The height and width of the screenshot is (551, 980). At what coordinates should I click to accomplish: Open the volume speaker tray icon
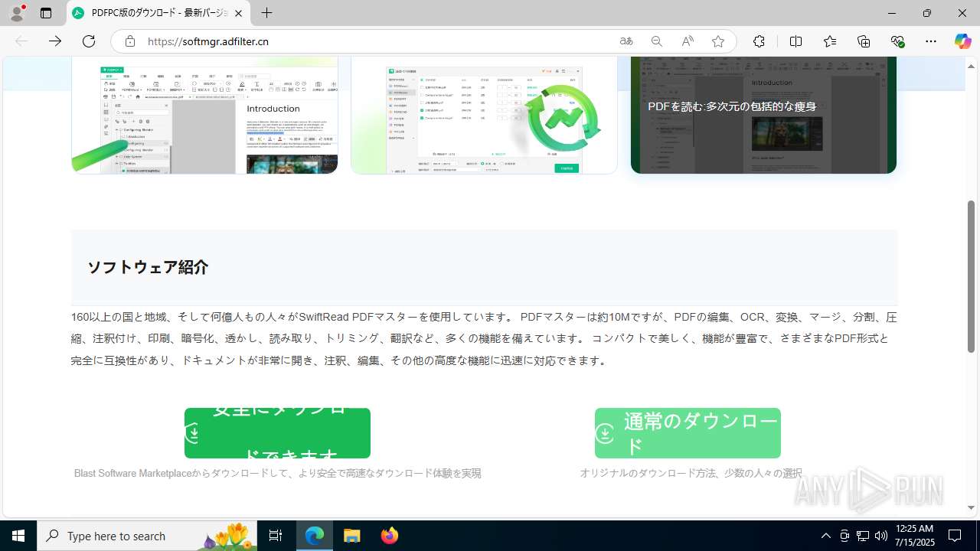(880, 536)
